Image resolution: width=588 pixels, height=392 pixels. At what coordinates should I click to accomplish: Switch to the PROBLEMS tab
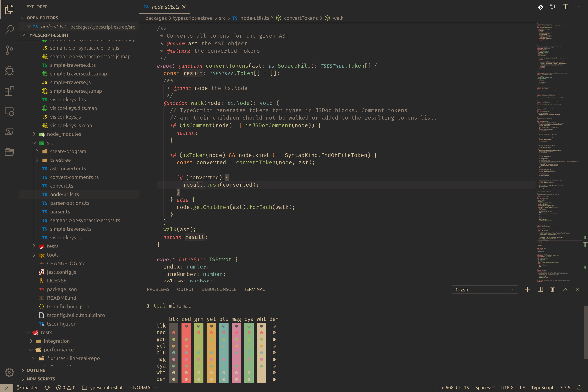pos(158,289)
